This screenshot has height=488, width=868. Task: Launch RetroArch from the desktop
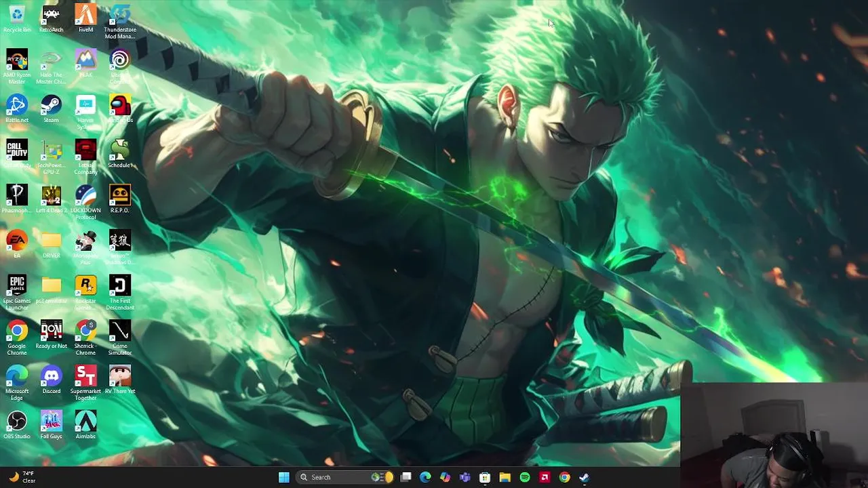coord(51,18)
